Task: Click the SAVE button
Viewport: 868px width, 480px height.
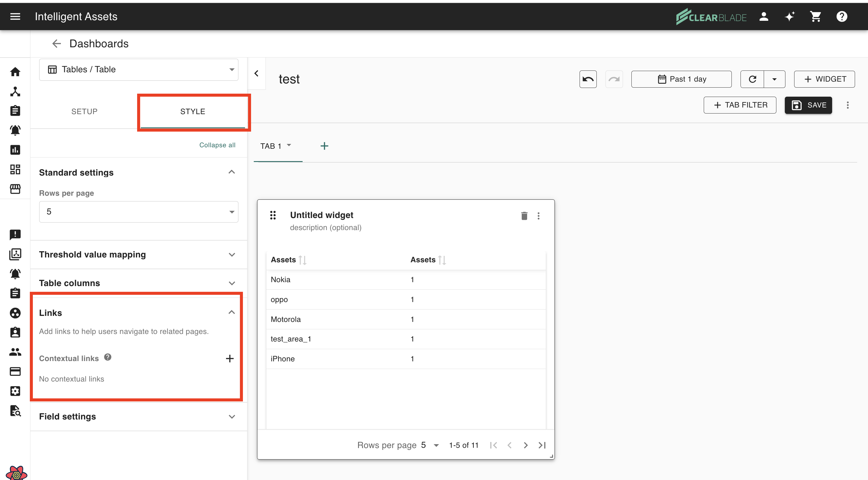Action: click(808, 105)
